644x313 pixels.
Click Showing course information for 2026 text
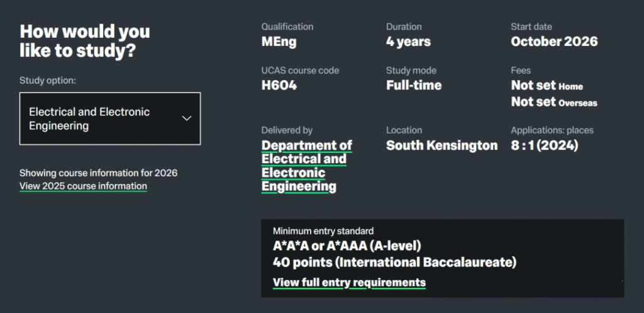click(x=98, y=173)
